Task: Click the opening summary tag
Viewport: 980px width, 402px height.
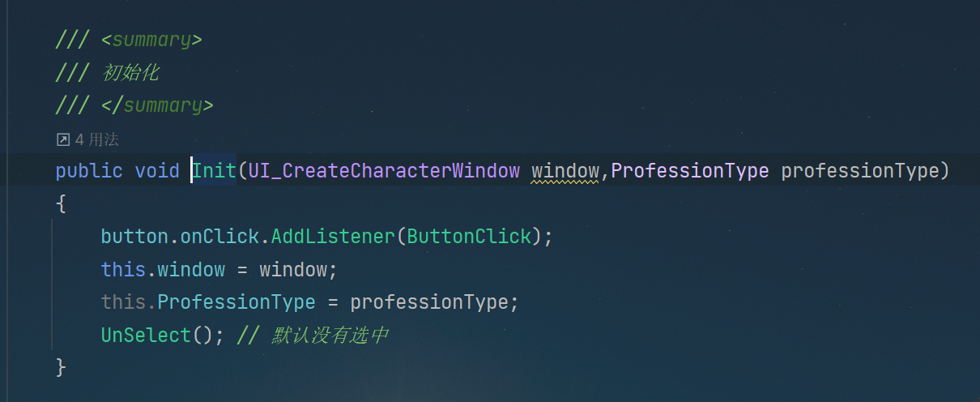Action: pos(151,40)
